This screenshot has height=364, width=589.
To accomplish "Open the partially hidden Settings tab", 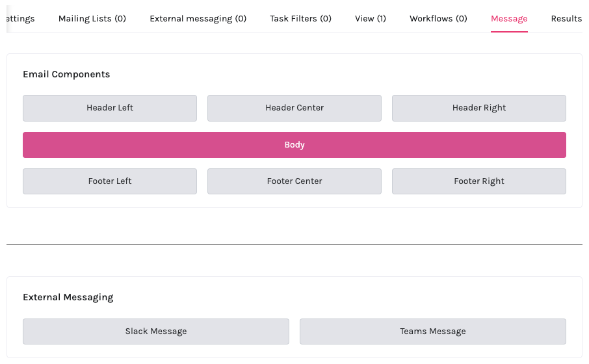I will pos(20,18).
